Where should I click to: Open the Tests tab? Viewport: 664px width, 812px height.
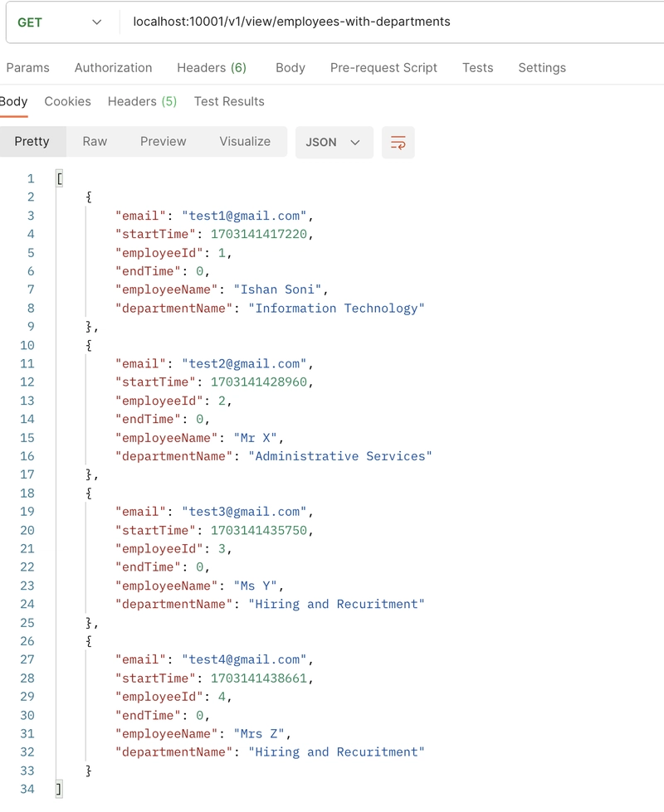[x=478, y=68]
